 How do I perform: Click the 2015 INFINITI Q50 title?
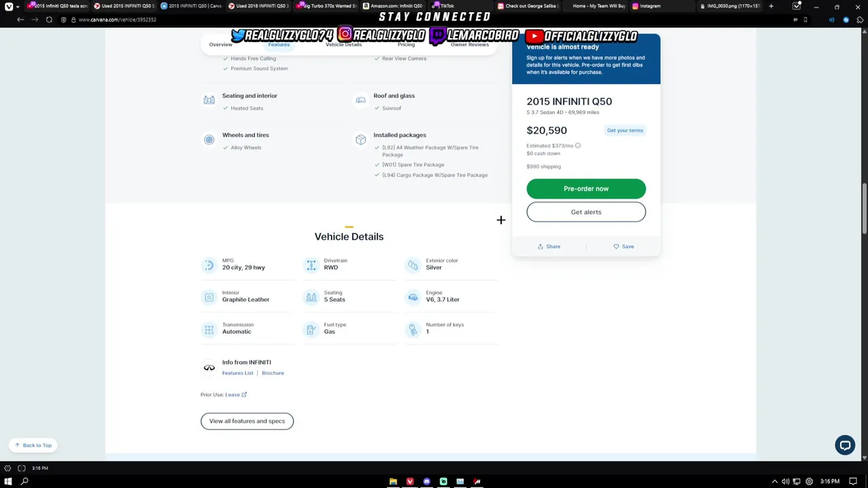tap(569, 102)
